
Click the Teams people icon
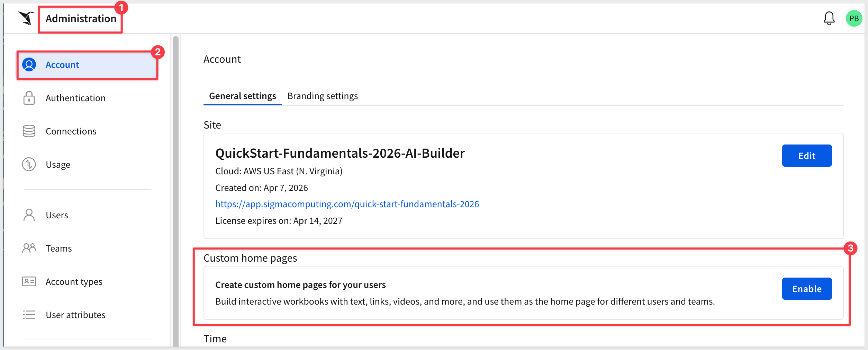click(29, 248)
